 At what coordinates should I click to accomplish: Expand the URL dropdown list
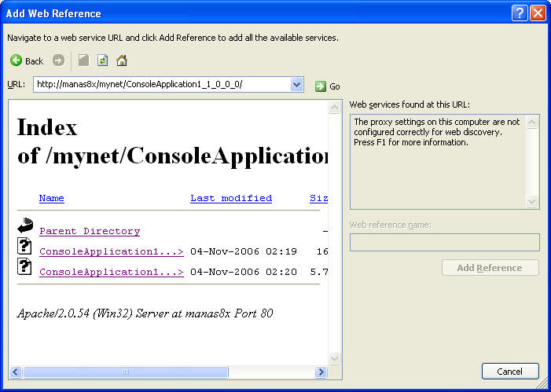296,85
